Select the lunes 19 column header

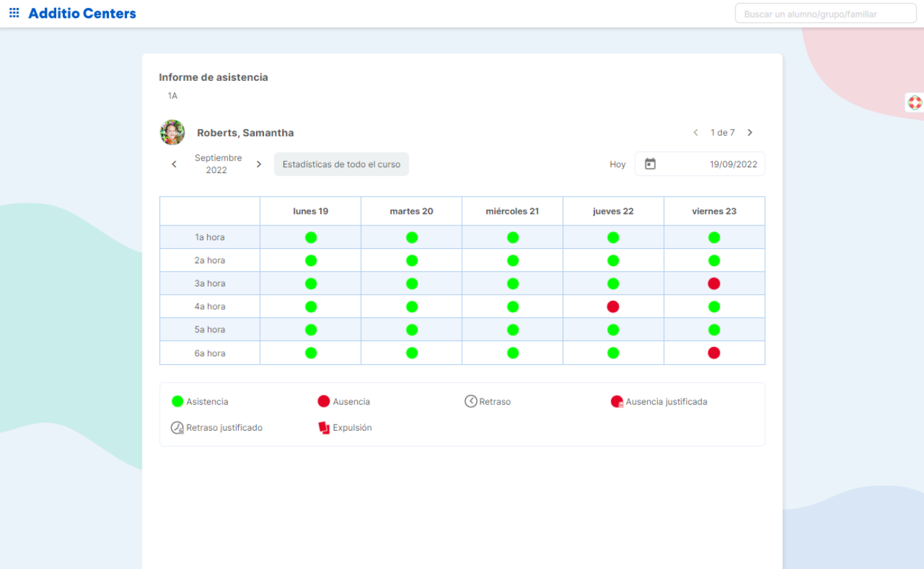click(x=310, y=211)
